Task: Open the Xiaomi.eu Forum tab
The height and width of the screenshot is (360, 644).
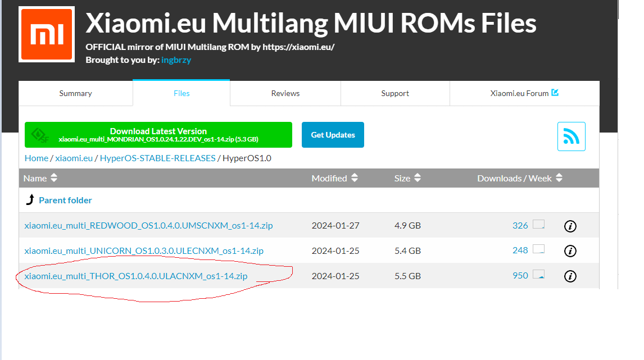Action: [x=524, y=94]
